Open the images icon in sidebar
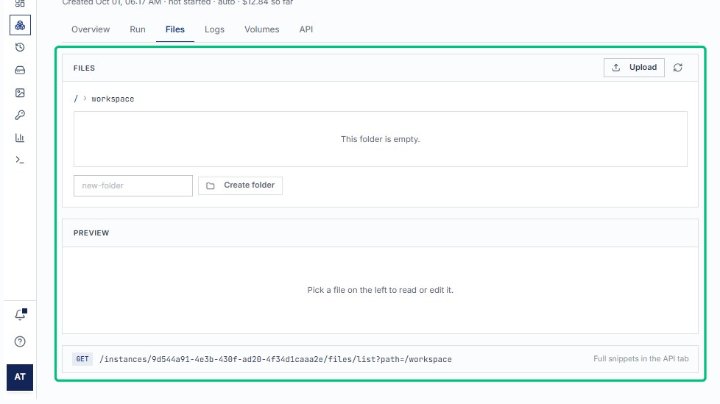 click(x=20, y=93)
